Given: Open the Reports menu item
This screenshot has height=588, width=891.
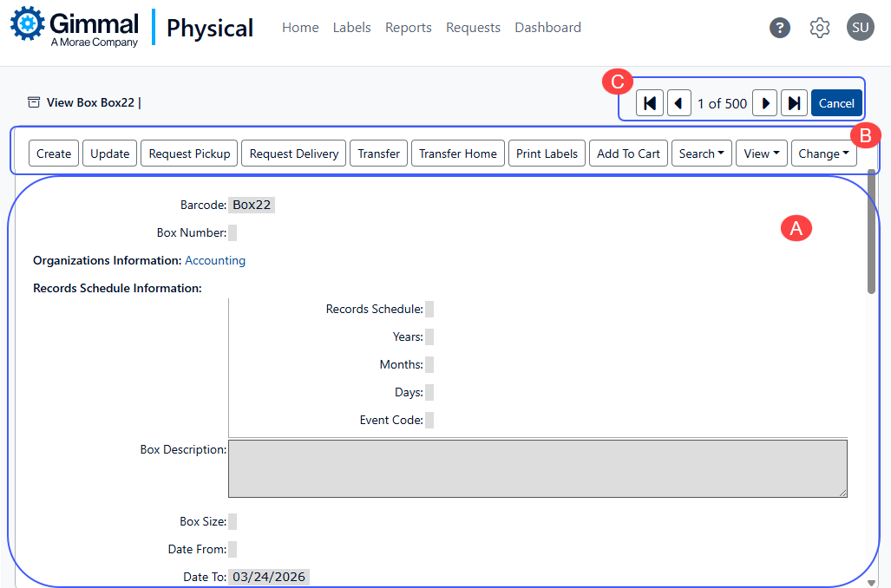Looking at the screenshot, I should click(408, 28).
